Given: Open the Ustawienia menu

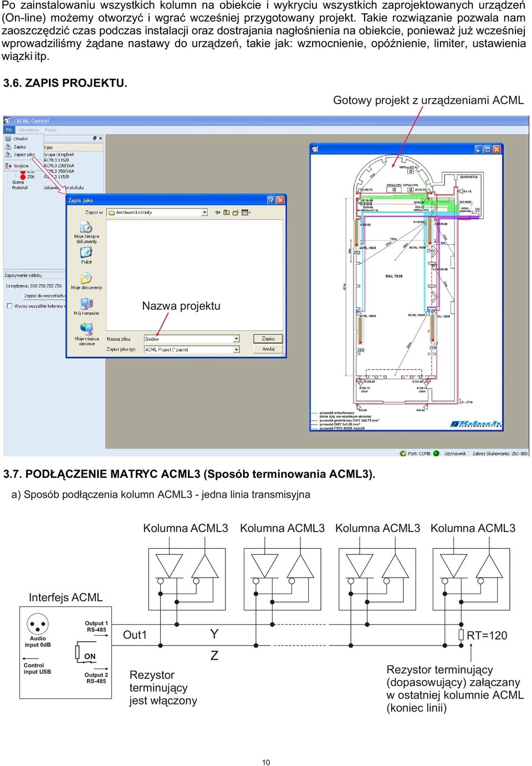Looking at the screenshot, I should coord(28,130).
